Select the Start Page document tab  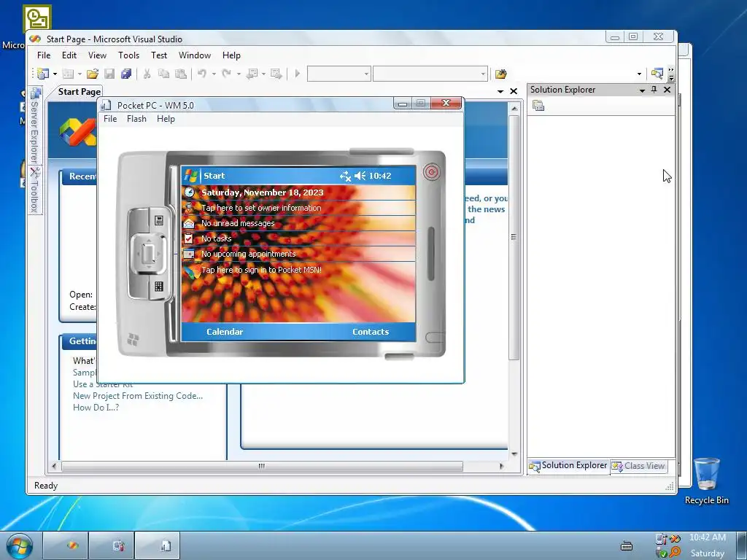click(79, 91)
